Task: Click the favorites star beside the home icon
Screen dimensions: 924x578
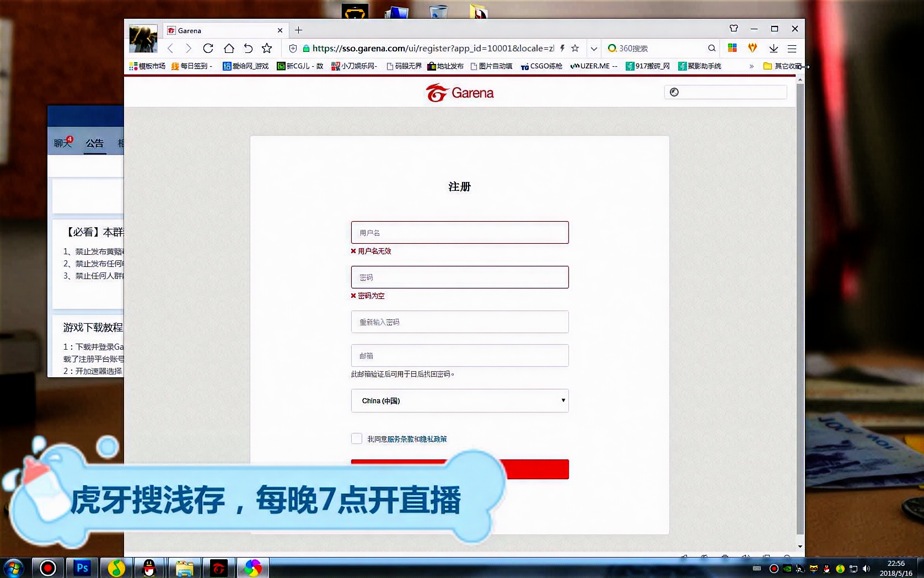Action: 267,49
